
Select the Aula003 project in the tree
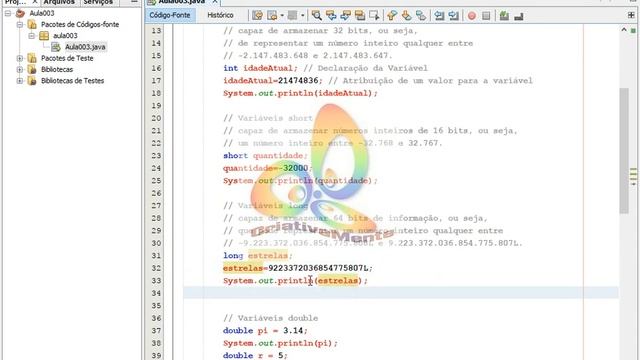tap(42, 13)
